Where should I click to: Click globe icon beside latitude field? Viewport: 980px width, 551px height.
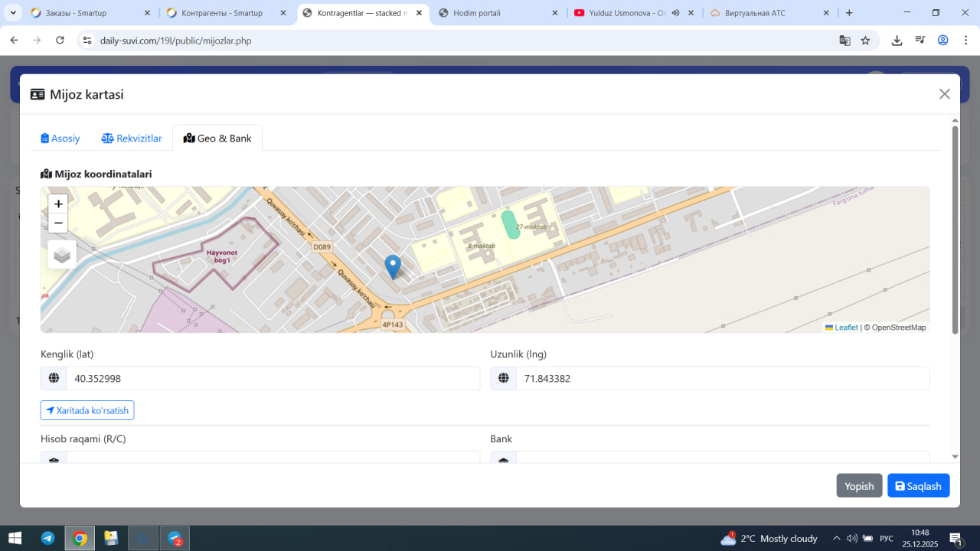54,378
